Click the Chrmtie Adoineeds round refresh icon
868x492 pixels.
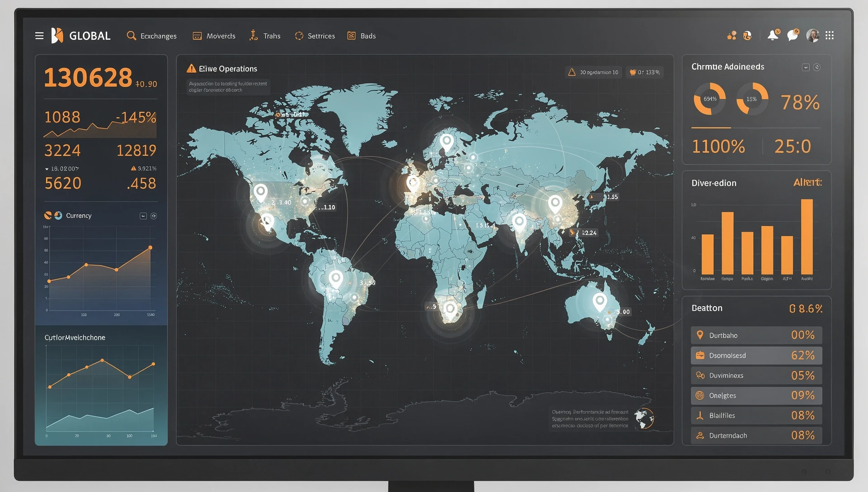pos(817,67)
